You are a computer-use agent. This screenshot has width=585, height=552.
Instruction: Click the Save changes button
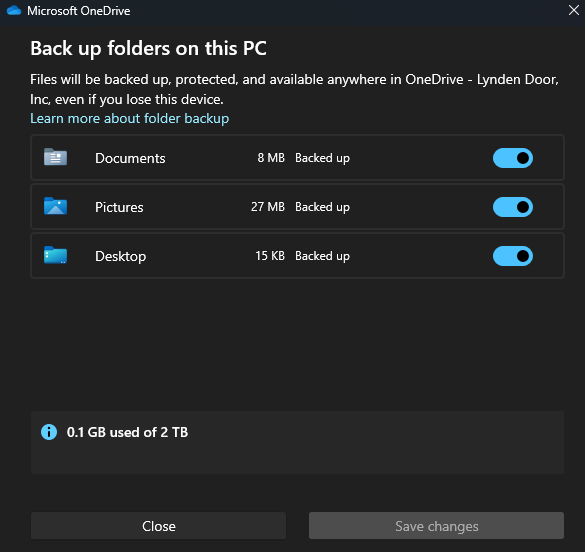pos(436,526)
